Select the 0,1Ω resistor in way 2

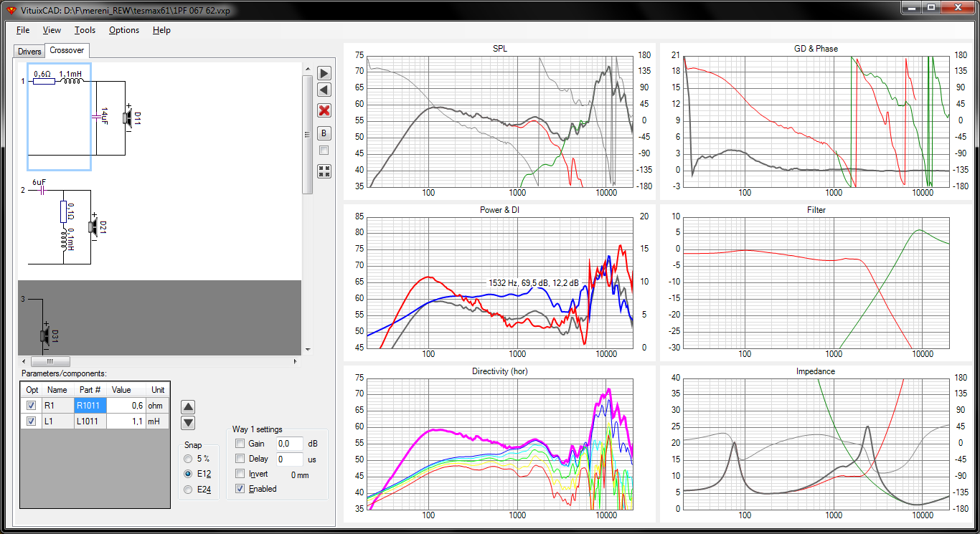tap(63, 212)
